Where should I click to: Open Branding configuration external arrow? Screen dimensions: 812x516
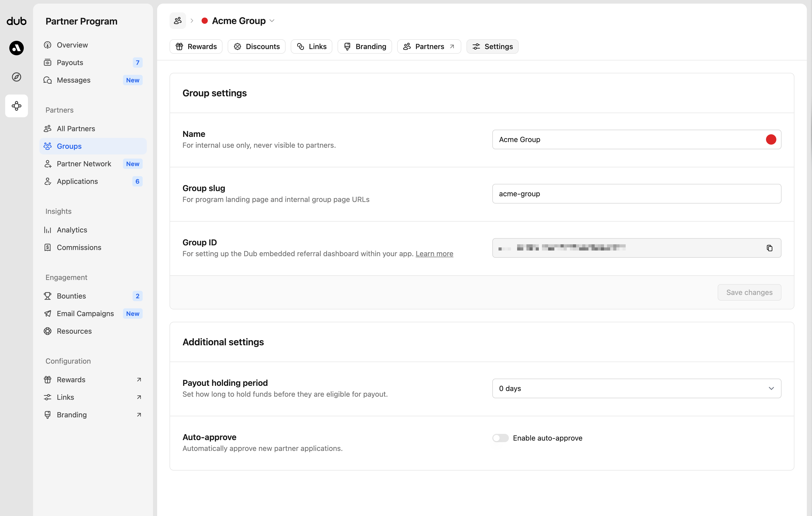139,415
